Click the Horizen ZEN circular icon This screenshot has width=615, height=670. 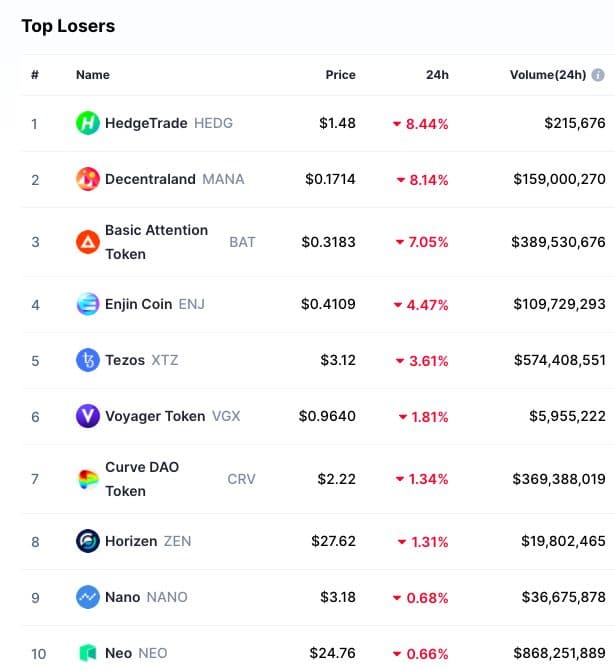pos(88,541)
